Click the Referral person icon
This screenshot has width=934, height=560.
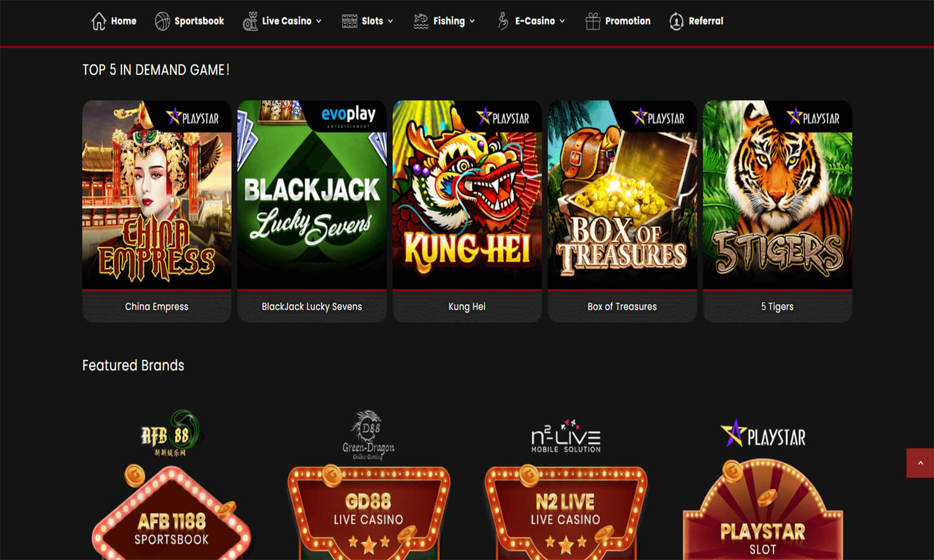(x=676, y=21)
